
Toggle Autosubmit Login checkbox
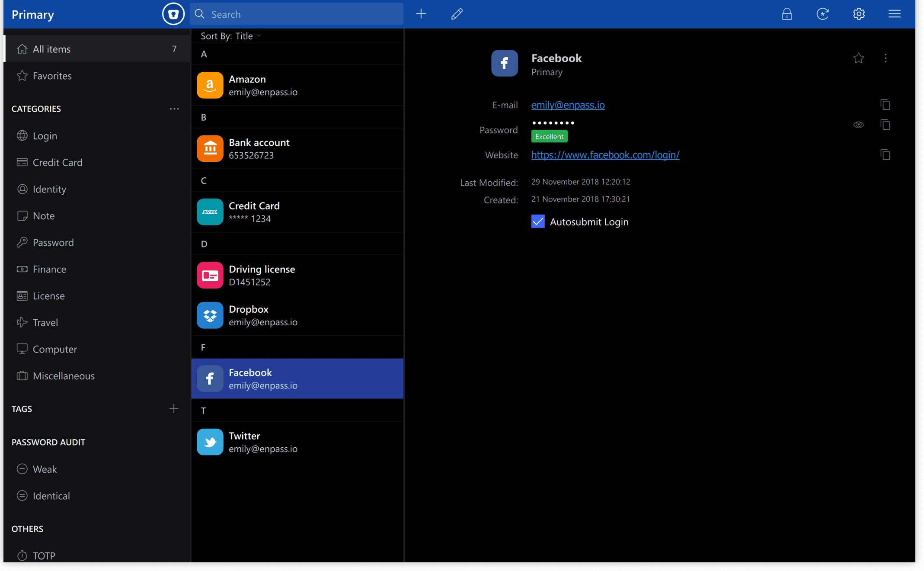538,221
